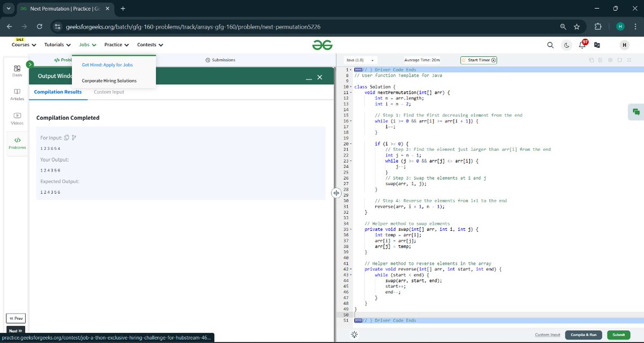
Task: Submit the solution
Action: (x=618, y=334)
